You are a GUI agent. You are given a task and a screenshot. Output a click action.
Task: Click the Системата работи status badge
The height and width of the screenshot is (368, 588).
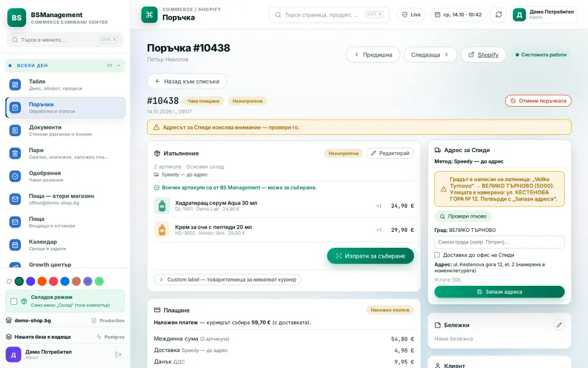(541, 55)
